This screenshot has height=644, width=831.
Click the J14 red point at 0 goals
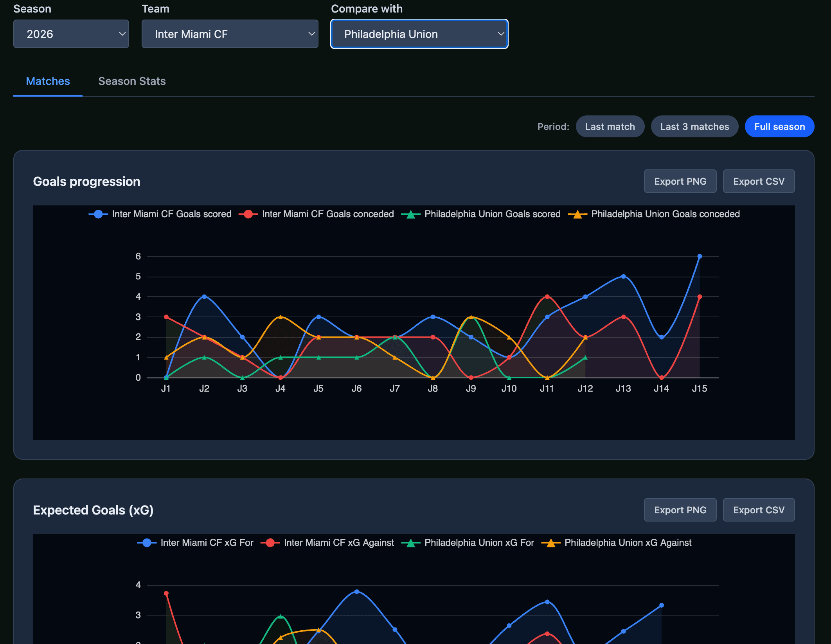pos(661,378)
